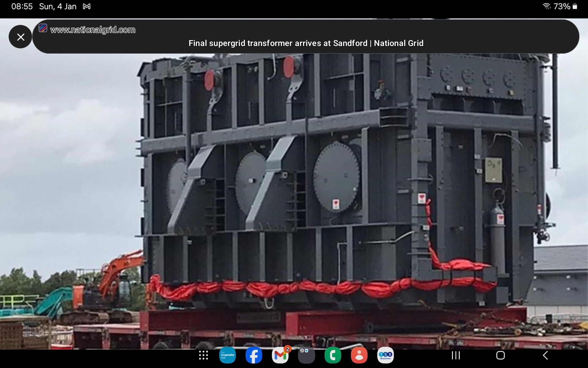Tap the National Grid favicon icon
The width and height of the screenshot is (588, 368).
point(43,29)
